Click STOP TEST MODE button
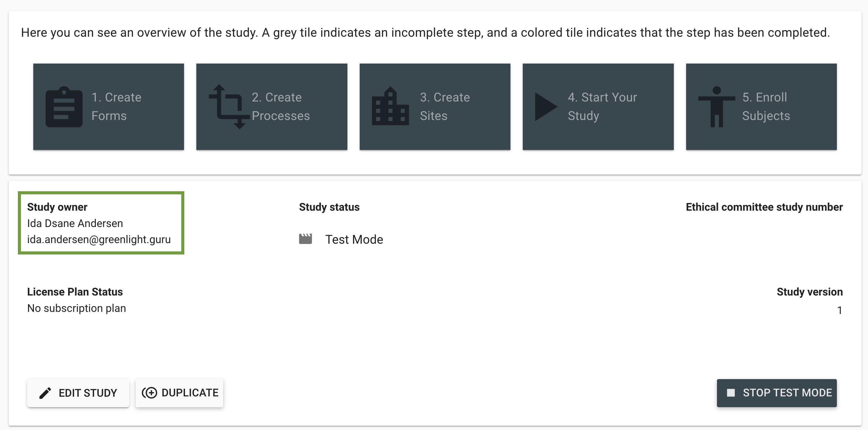Image resolution: width=868 pixels, height=430 pixels. coord(777,393)
